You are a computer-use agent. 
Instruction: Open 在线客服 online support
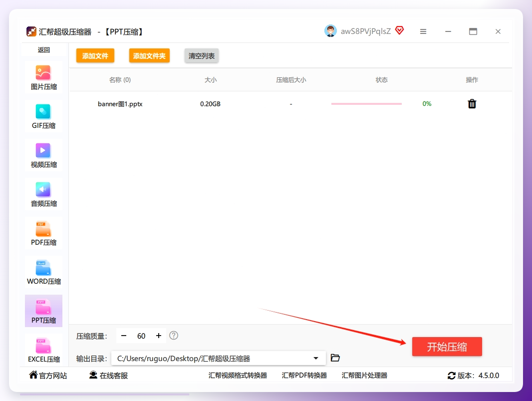pyautogui.click(x=109, y=376)
